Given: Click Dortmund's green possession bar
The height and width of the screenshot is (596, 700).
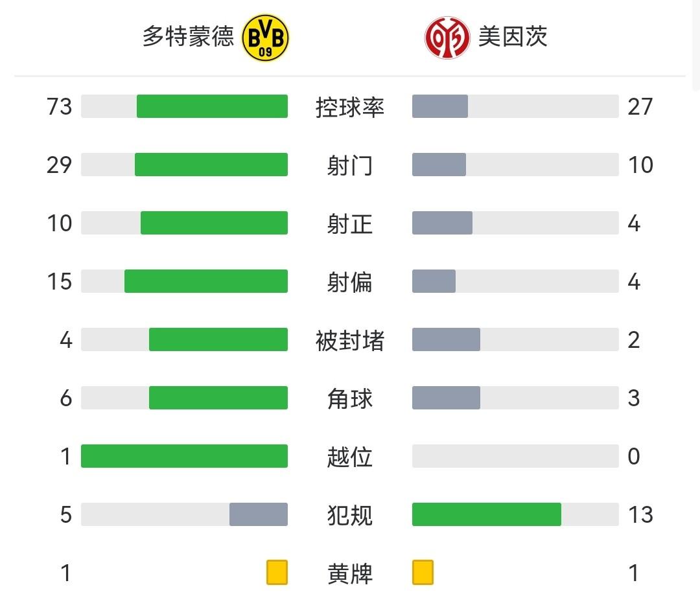Looking at the screenshot, I should pyautogui.click(x=212, y=106).
